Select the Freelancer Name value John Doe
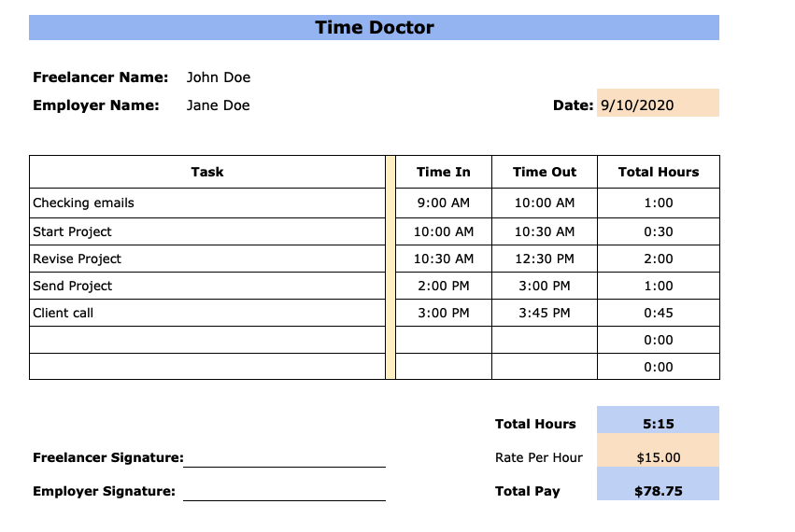 (219, 77)
